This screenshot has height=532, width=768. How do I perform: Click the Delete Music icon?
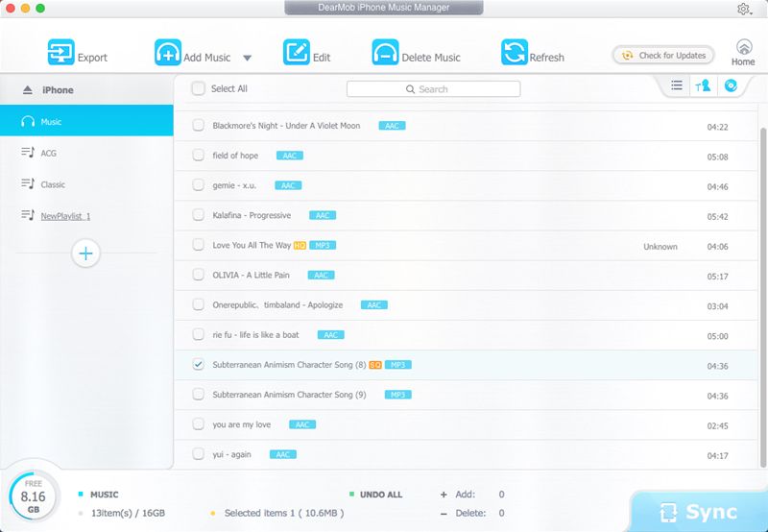pyautogui.click(x=386, y=53)
